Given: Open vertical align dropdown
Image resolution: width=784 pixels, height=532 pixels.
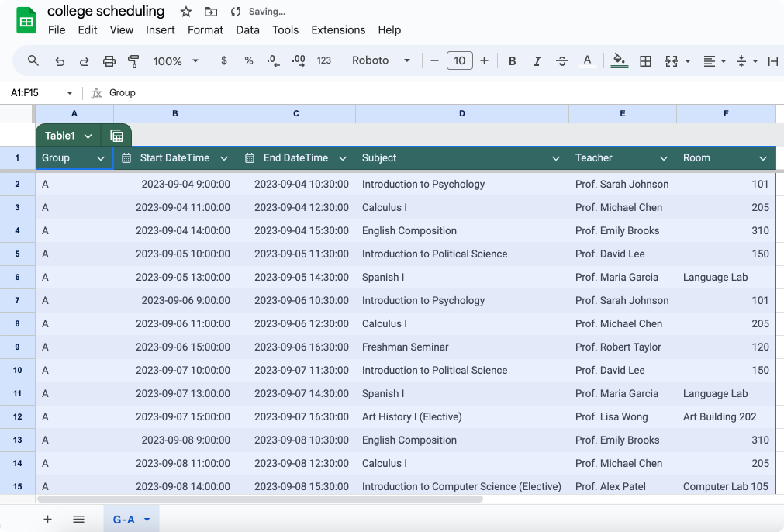Looking at the screenshot, I should 747,61.
